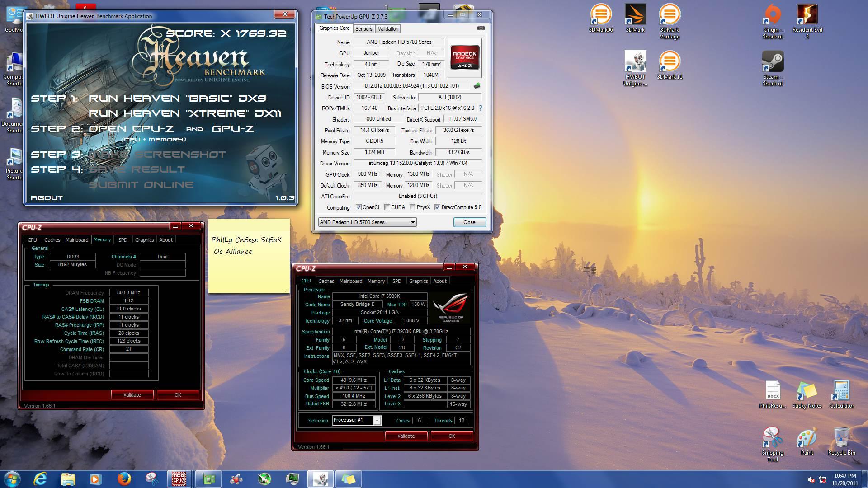This screenshot has width=868, height=488.
Task: Open Windows Media Player from taskbar
Action: point(95,479)
